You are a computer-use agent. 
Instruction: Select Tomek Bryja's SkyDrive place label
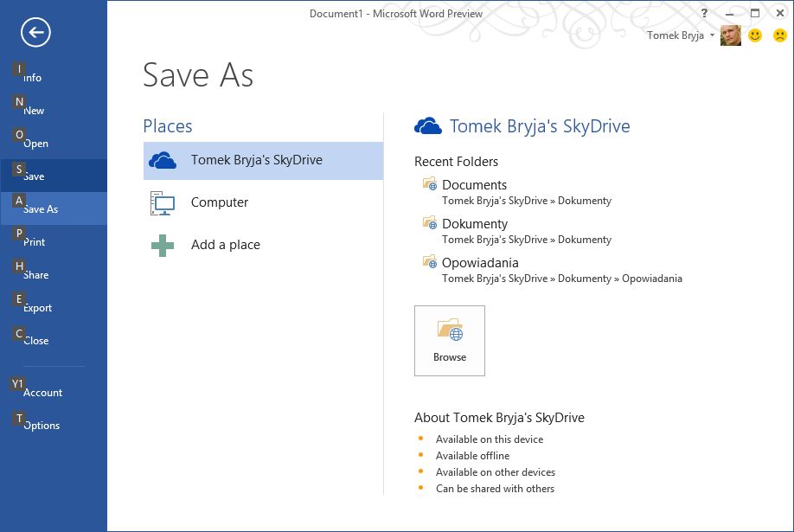click(256, 160)
